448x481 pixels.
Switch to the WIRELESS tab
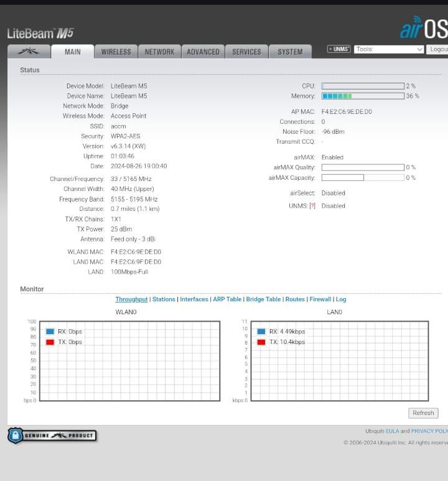(116, 52)
